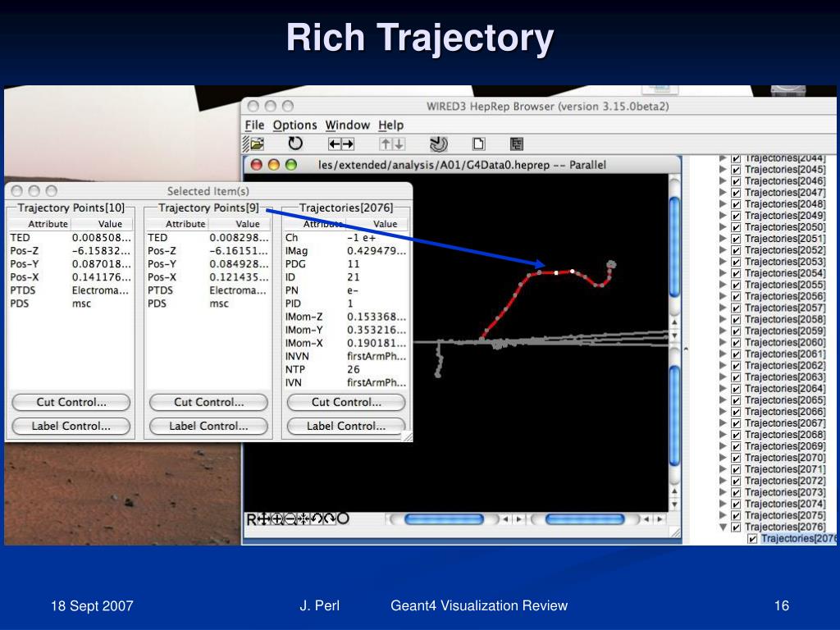Select the zoom out magnifier tool
The width and height of the screenshot is (840, 630).
pyautogui.click(x=290, y=518)
